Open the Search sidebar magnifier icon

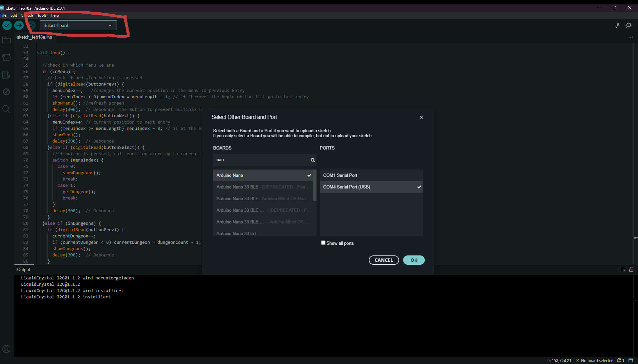[6, 109]
